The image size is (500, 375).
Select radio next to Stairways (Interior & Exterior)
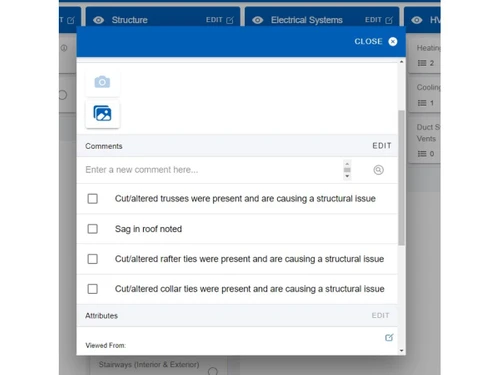point(213,371)
